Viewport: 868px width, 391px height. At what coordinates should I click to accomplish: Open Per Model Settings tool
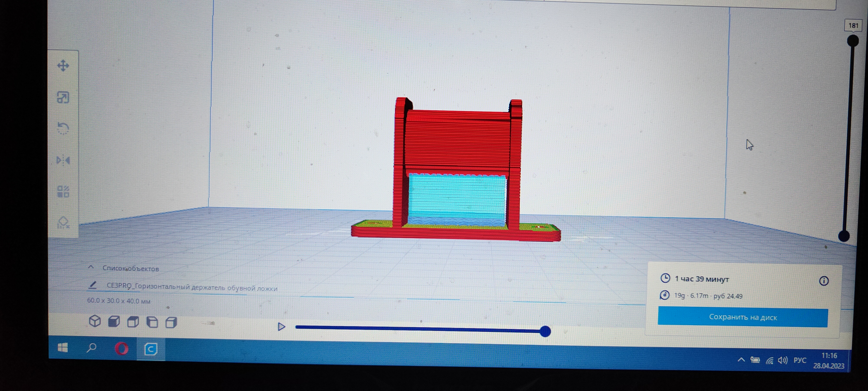pyautogui.click(x=63, y=191)
